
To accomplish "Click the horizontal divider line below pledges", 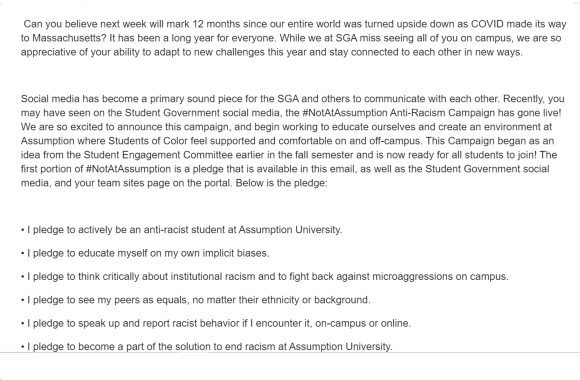I will coord(290,353).
